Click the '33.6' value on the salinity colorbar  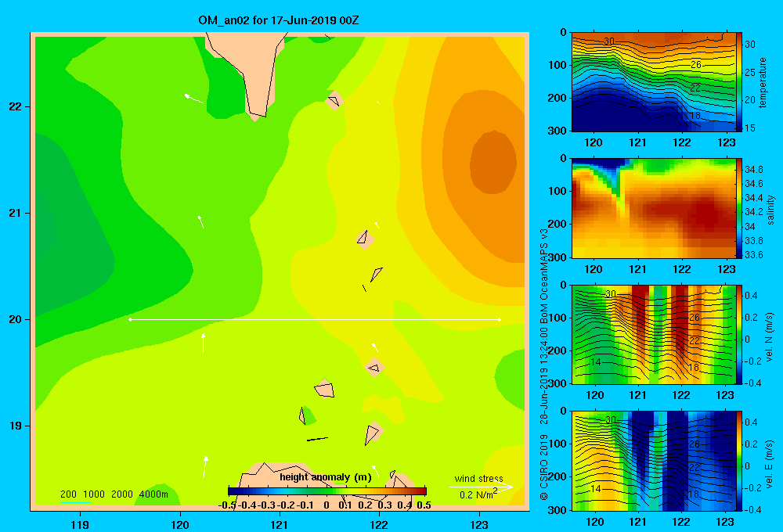pyautogui.click(x=753, y=254)
